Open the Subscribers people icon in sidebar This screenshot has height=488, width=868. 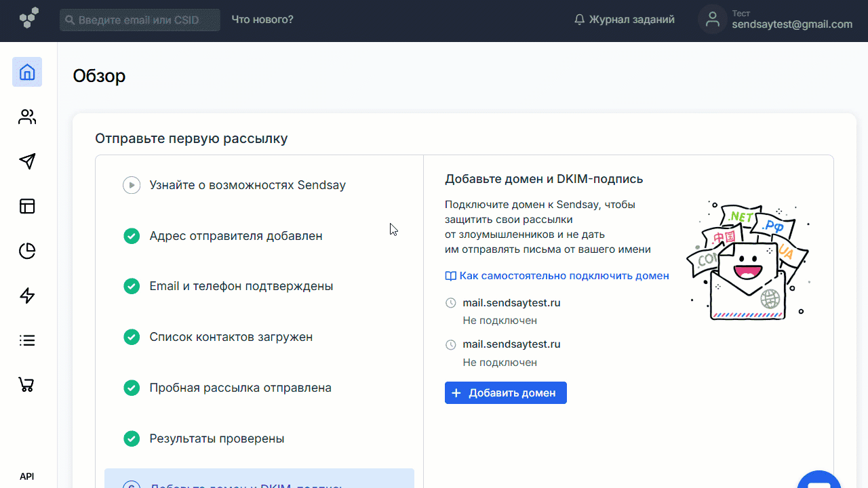click(27, 117)
